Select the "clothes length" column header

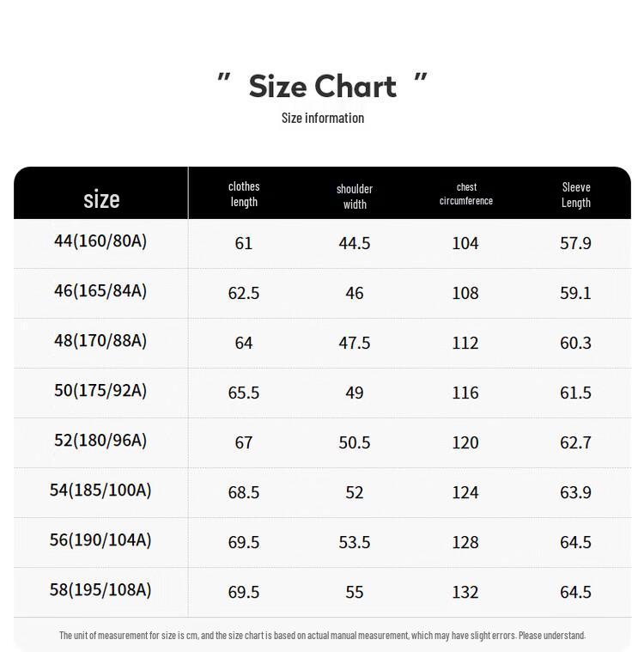(244, 194)
